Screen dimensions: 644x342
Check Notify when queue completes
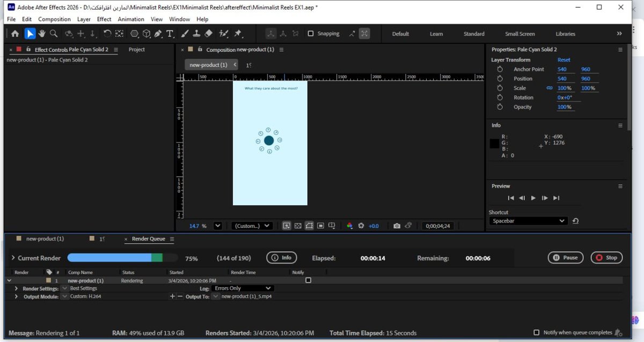(537, 333)
